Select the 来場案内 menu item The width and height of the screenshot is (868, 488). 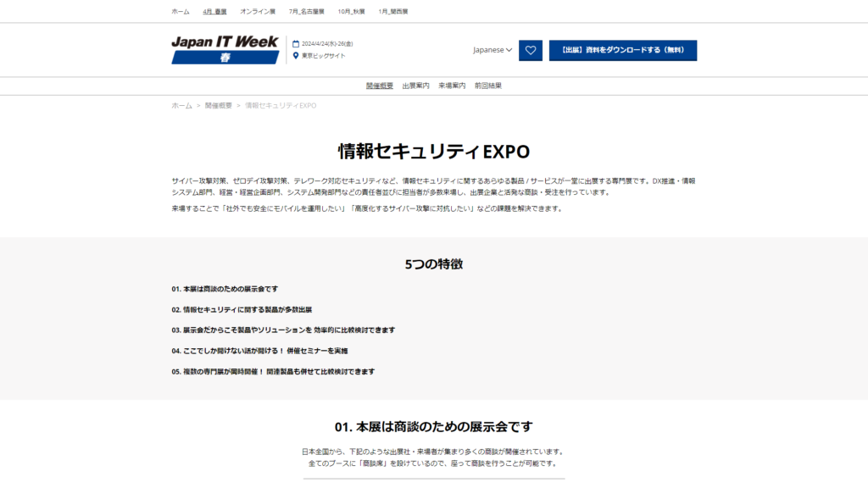[452, 86]
